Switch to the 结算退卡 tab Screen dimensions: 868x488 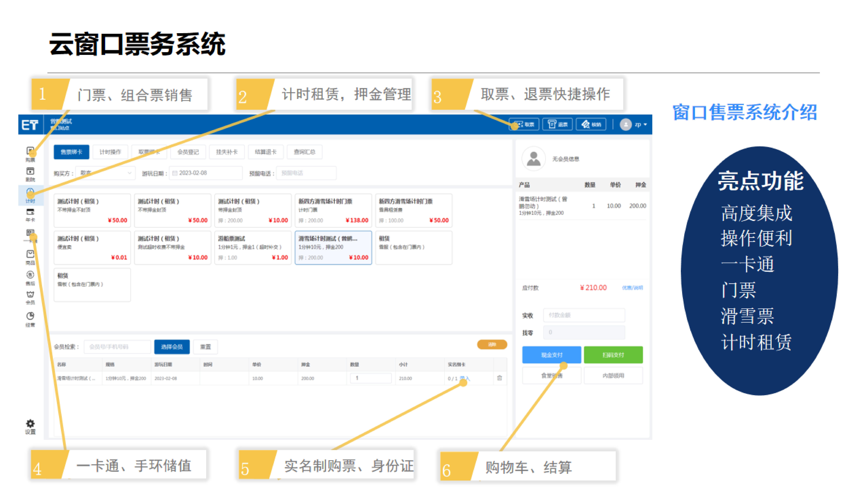(x=265, y=152)
